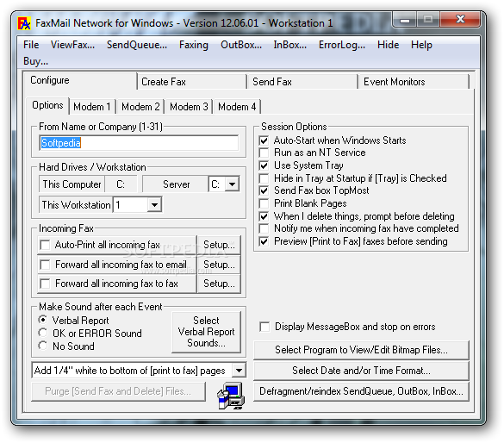Open the OutBox... menu

pos(241,45)
